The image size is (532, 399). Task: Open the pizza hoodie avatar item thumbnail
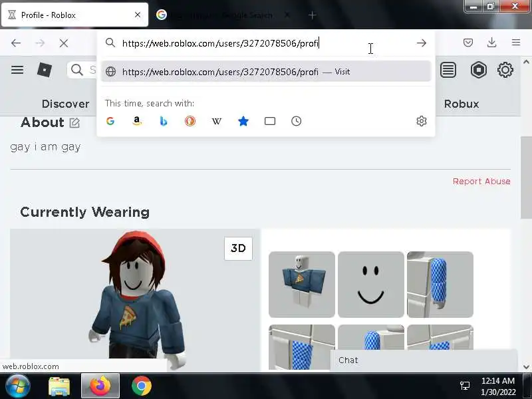(302, 285)
